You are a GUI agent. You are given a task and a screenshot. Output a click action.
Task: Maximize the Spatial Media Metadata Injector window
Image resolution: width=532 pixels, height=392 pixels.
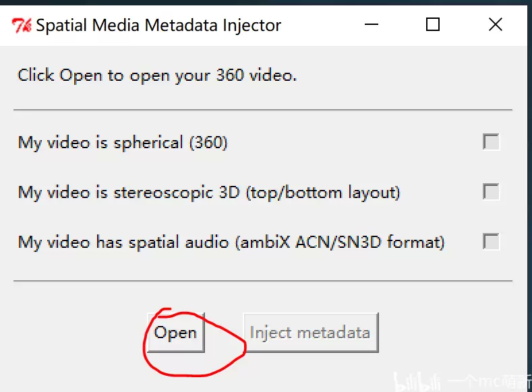point(433,24)
